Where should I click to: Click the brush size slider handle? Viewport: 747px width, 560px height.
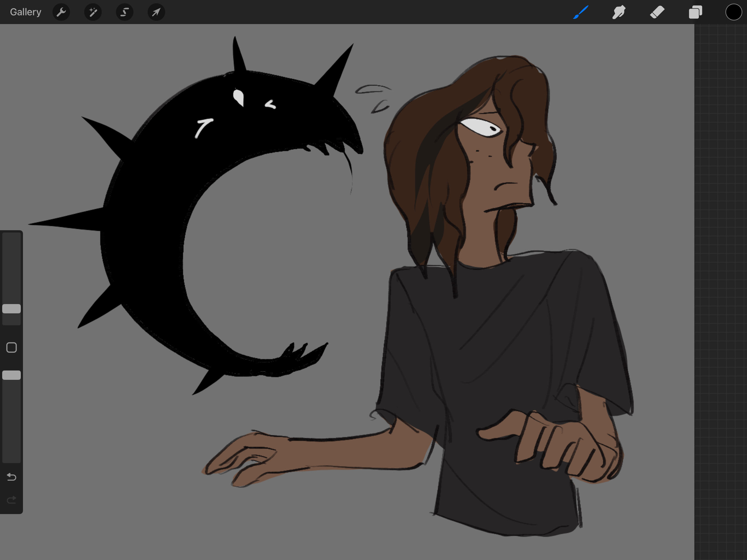[11, 308]
